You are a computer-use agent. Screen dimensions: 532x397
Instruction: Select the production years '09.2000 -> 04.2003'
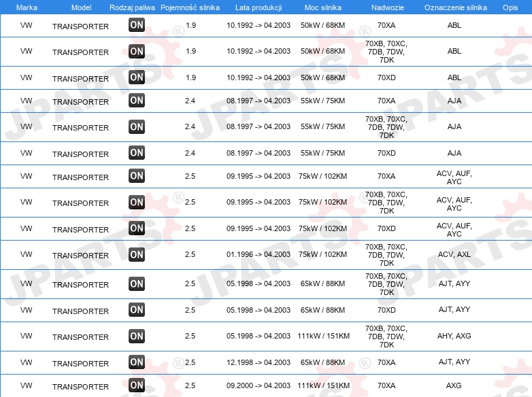point(259,385)
